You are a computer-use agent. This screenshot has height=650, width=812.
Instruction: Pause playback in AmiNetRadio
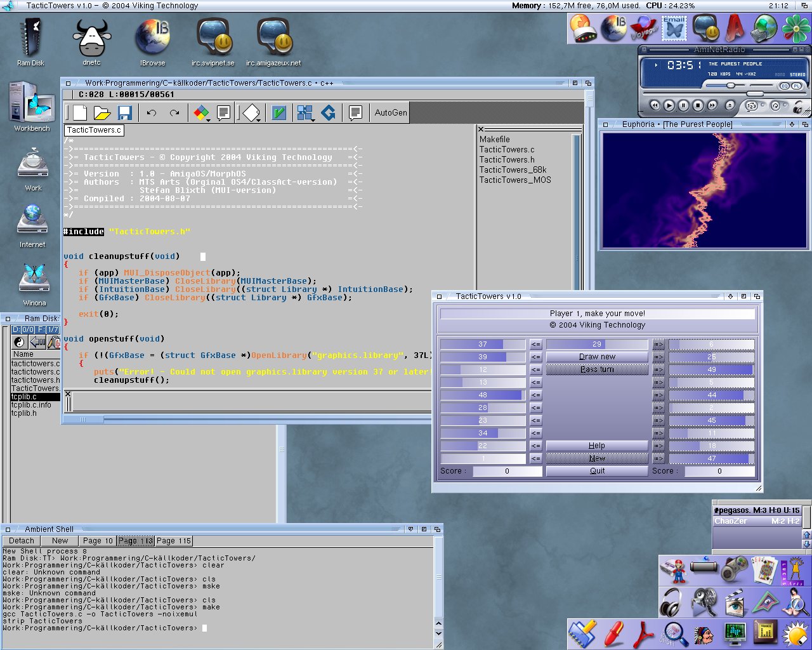(684, 106)
